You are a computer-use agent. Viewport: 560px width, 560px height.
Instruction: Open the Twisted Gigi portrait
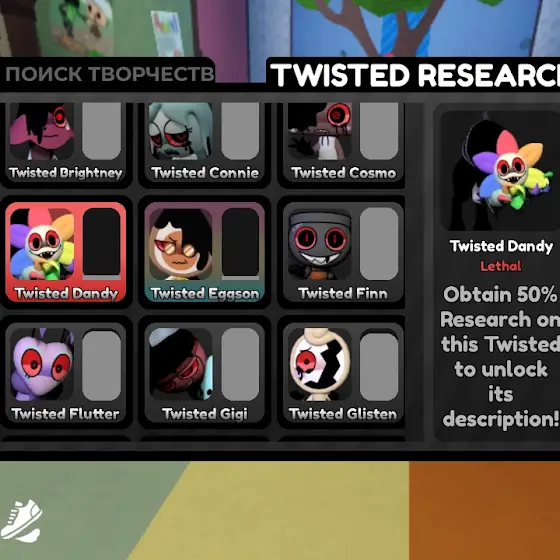pos(181,364)
